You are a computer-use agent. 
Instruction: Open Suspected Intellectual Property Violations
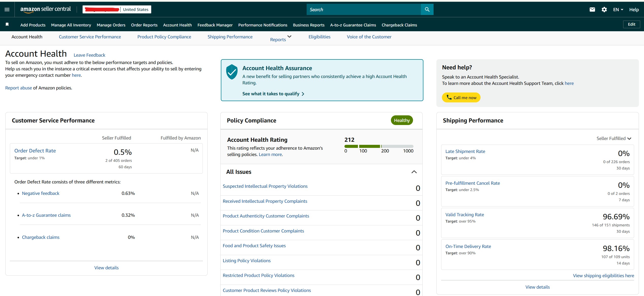[265, 186]
